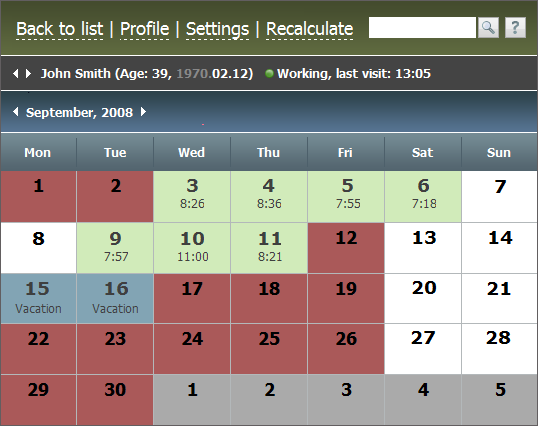Click the Tue column header
Image resolution: width=538 pixels, height=426 pixels.
click(x=115, y=152)
